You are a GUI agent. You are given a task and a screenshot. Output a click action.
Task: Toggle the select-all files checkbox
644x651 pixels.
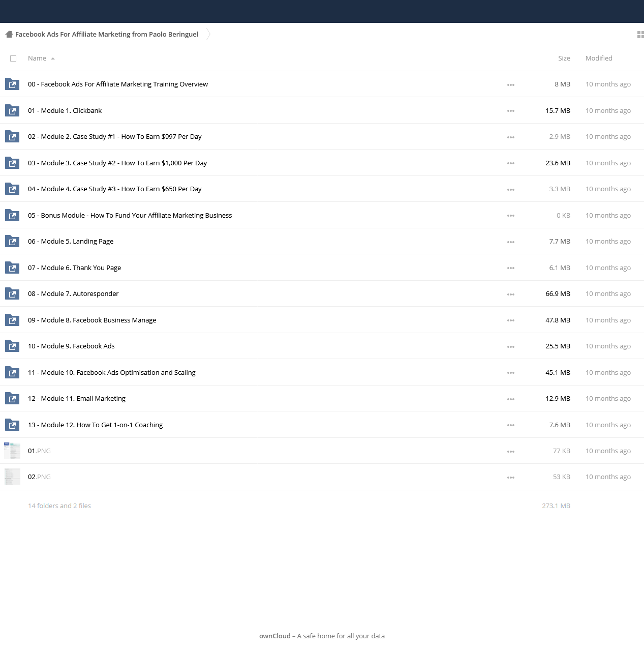pos(13,58)
